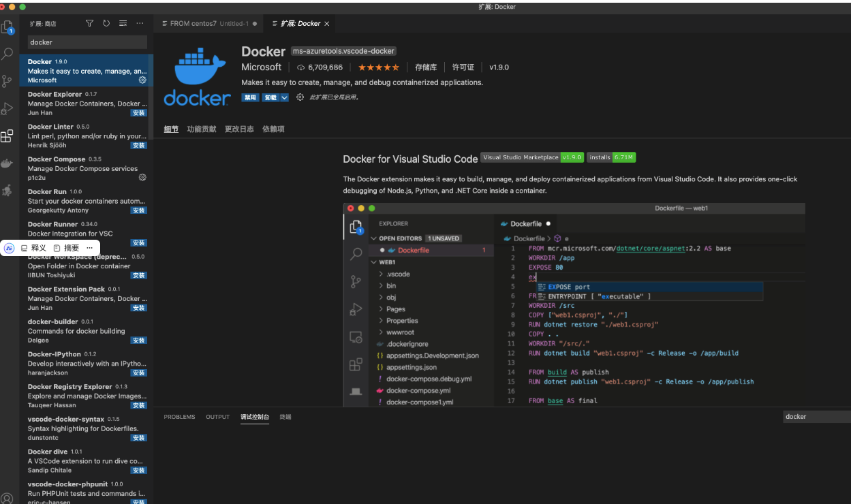Click the v1.9.0 version text in header

pyautogui.click(x=499, y=67)
